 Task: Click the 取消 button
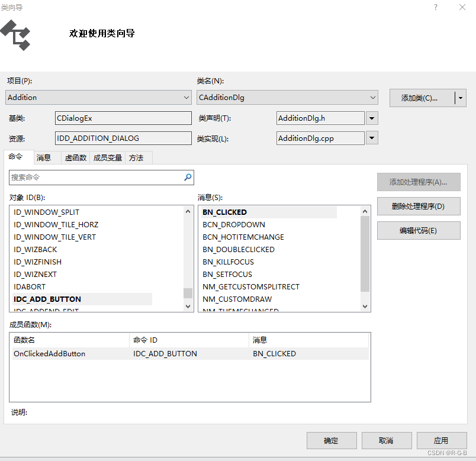(x=387, y=440)
